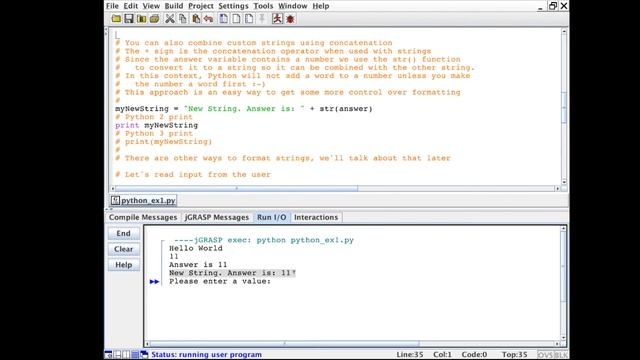640x360 pixels.
Task: Click 'Top:35' status bar entry
Action: tap(515, 355)
